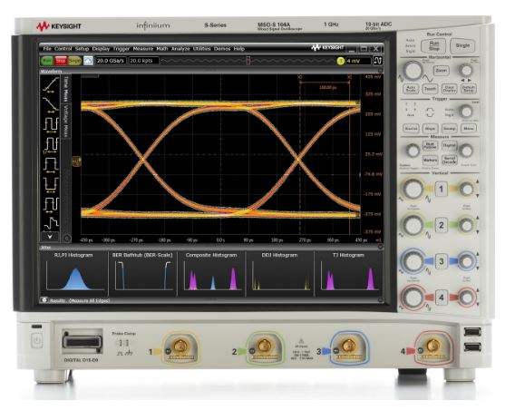Viewport: 515px width, 420px height.
Task: Toggle the Markers front panel button
Action: pos(430,160)
